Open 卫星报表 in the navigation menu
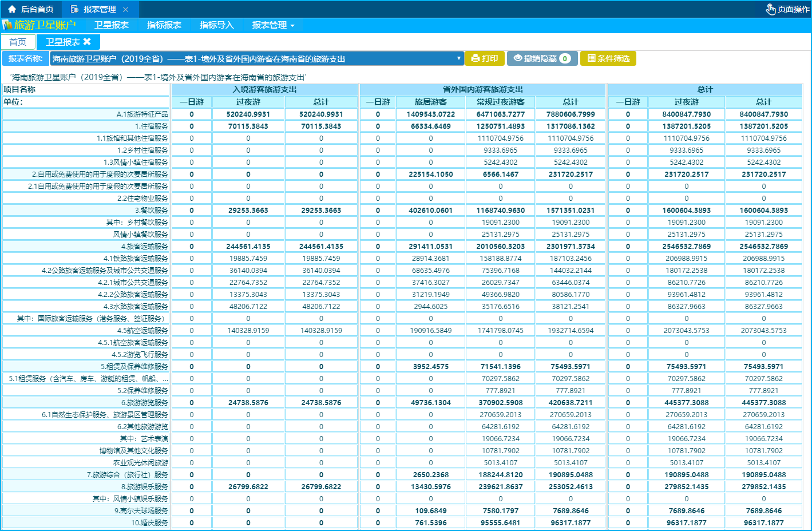Viewport: 812px width, 531px height. 112,25
